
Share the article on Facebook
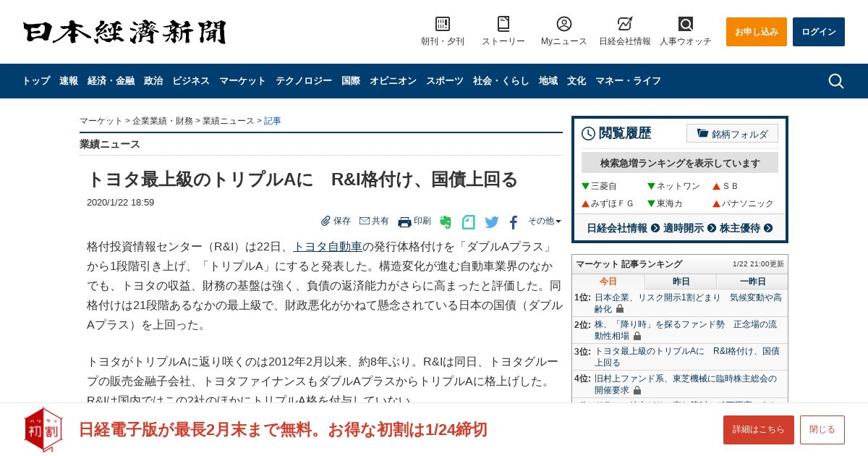(514, 222)
